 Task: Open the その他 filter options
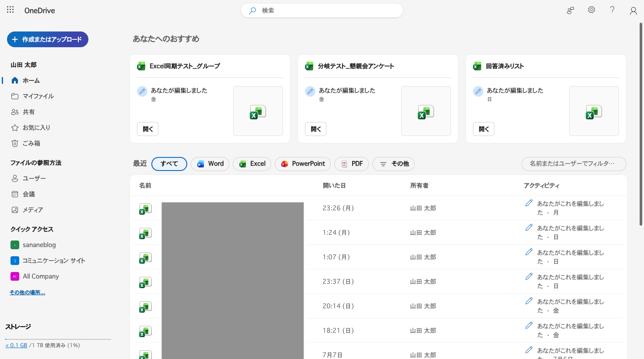point(393,164)
